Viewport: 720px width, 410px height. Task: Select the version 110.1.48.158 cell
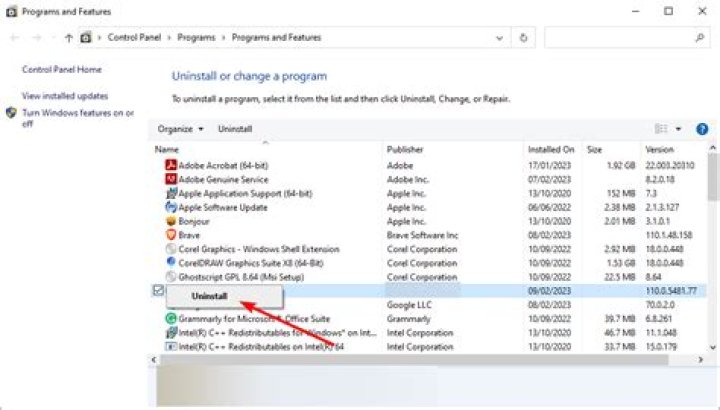tap(669, 235)
